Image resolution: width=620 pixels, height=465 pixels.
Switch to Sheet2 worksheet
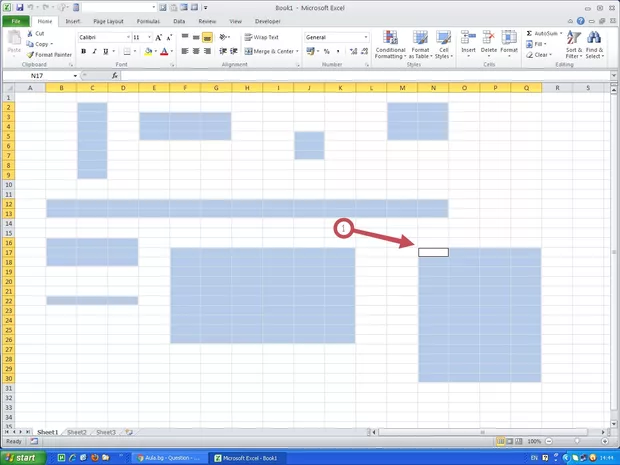(x=77, y=432)
